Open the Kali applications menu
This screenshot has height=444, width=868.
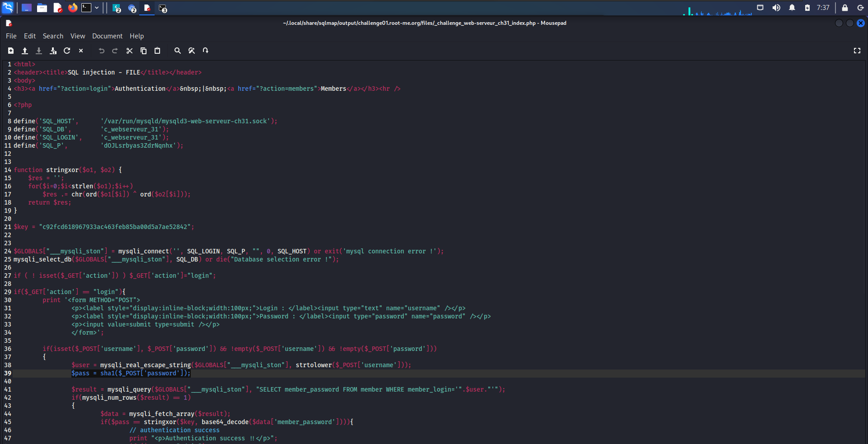point(8,8)
